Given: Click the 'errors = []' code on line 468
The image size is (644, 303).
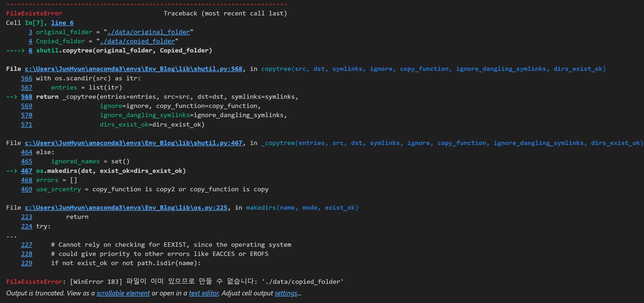Looking at the screenshot, I should pyautogui.click(x=57, y=180).
